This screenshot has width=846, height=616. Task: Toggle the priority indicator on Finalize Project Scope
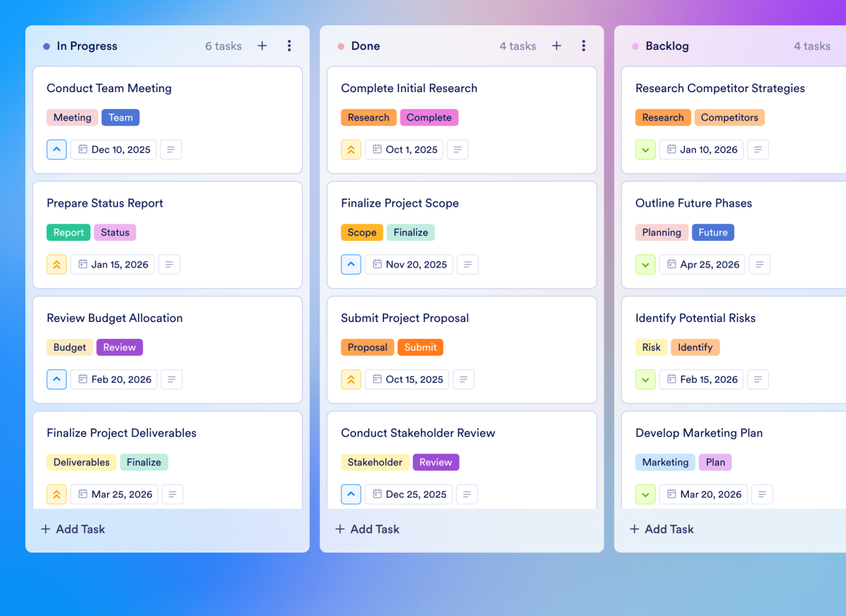pos(351,264)
